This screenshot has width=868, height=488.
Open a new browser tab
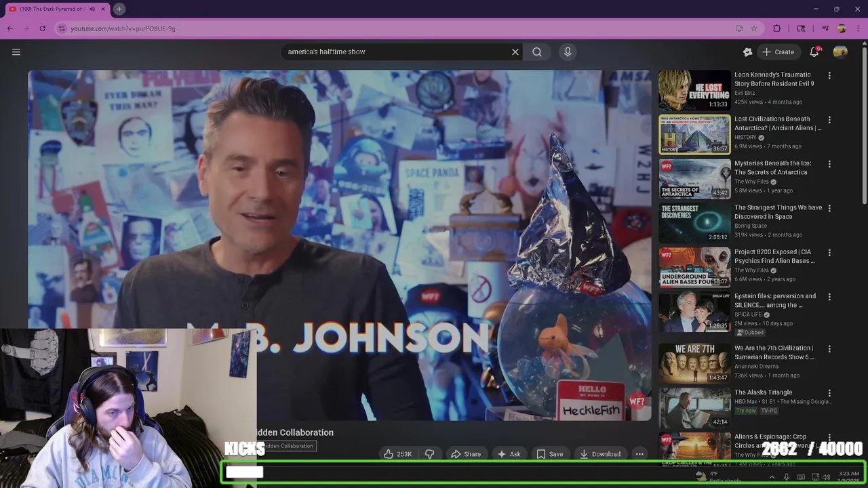click(x=119, y=9)
